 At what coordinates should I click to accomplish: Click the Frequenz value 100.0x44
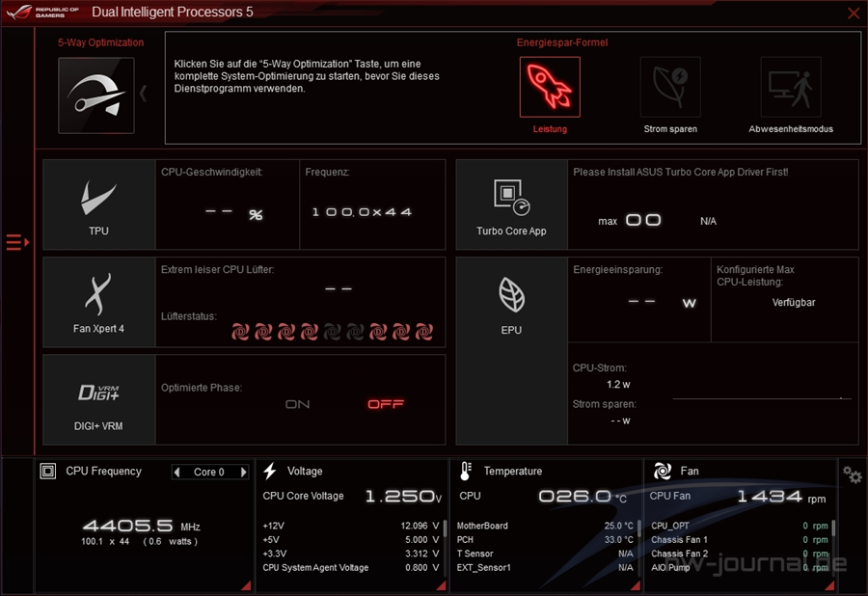[x=362, y=212]
